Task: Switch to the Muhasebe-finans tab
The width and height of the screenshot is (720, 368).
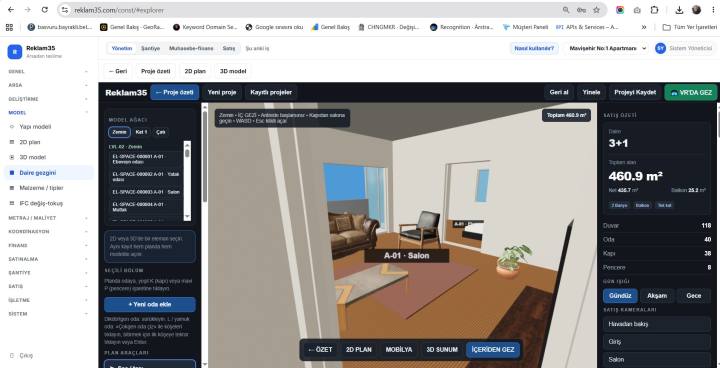Action: coord(191,48)
